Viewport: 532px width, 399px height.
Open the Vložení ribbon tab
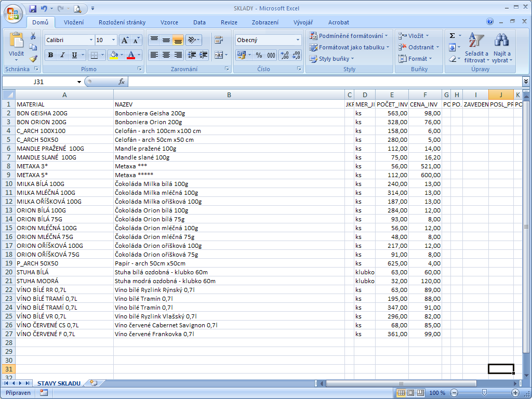click(x=74, y=22)
